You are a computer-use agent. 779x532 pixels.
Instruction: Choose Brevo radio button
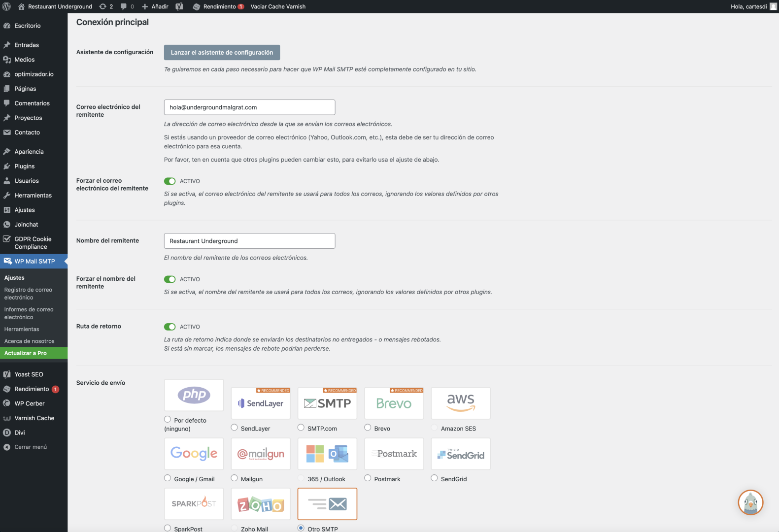[x=368, y=428]
